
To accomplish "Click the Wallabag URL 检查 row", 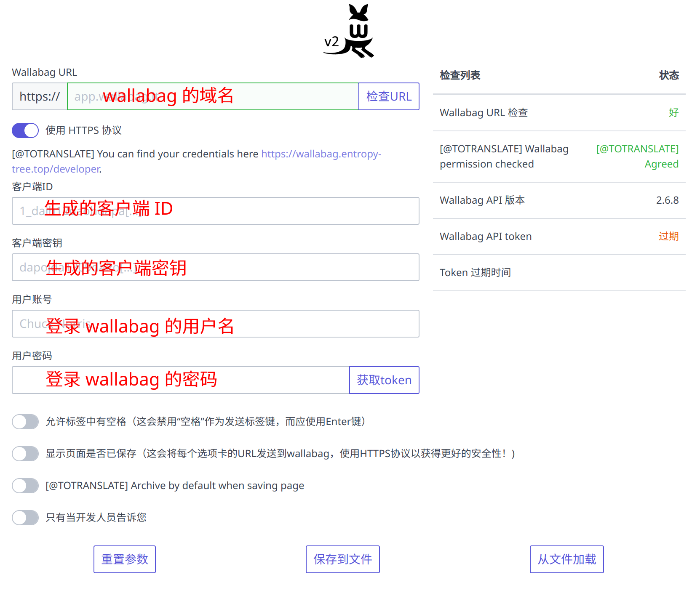I will pyautogui.click(x=559, y=113).
